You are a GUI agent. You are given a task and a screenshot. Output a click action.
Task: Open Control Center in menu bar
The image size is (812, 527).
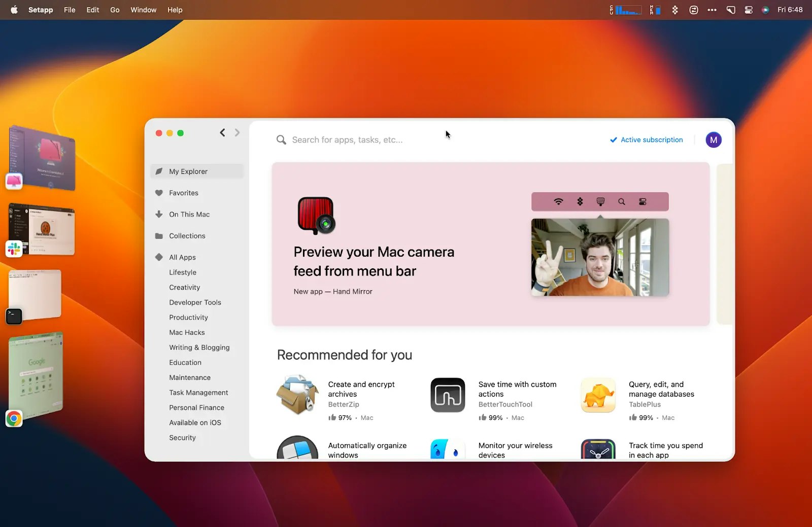pyautogui.click(x=749, y=10)
